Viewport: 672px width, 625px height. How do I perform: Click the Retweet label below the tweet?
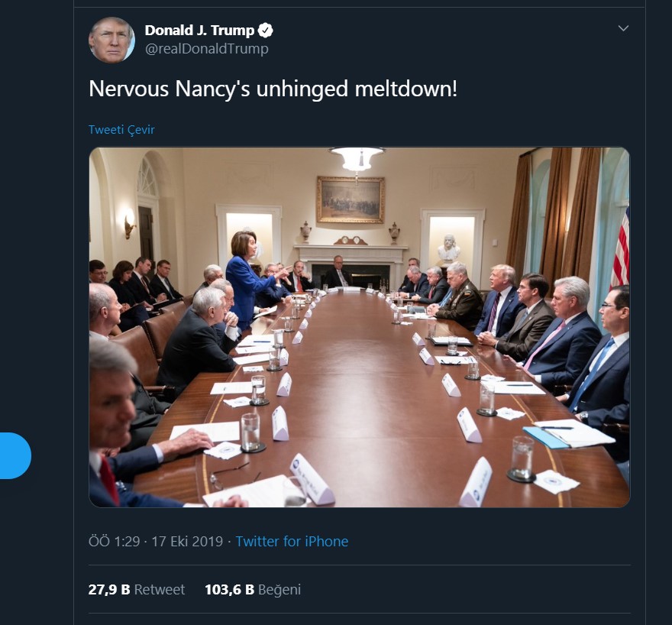click(160, 589)
